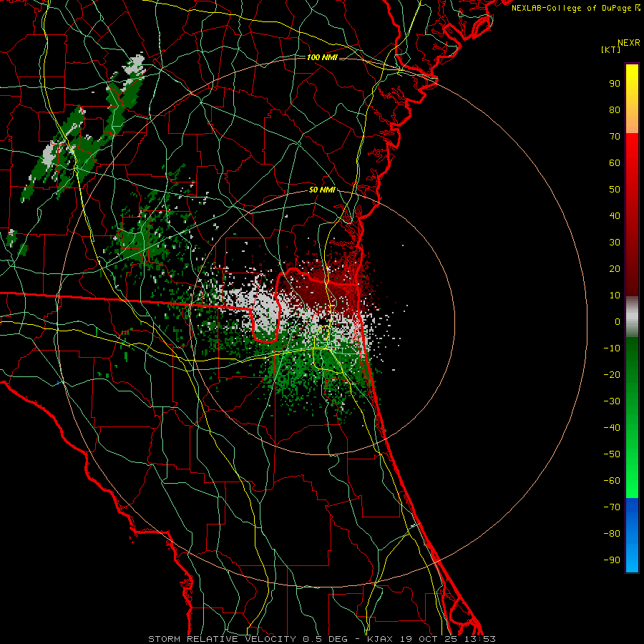This screenshot has width=644, height=644.
Task: Click the -80 value on the velocity scale
Action: [612, 534]
